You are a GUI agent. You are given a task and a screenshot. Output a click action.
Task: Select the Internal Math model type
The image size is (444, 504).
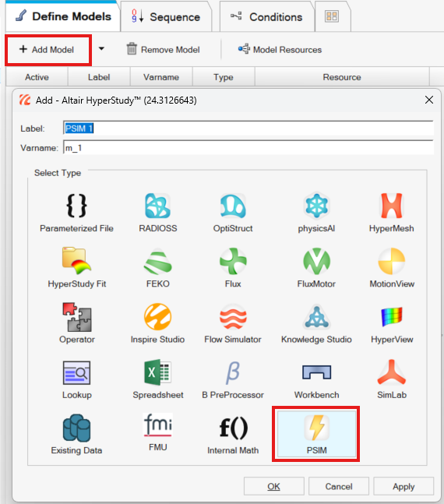(233, 435)
